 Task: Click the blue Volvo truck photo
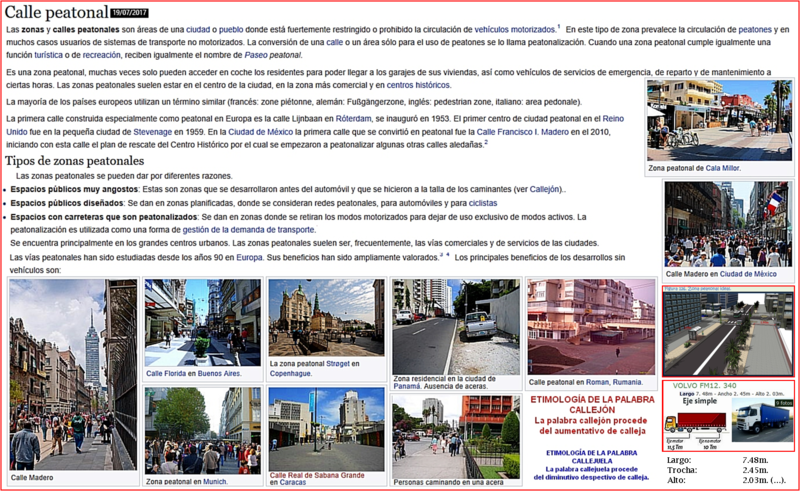tap(763, 421)
